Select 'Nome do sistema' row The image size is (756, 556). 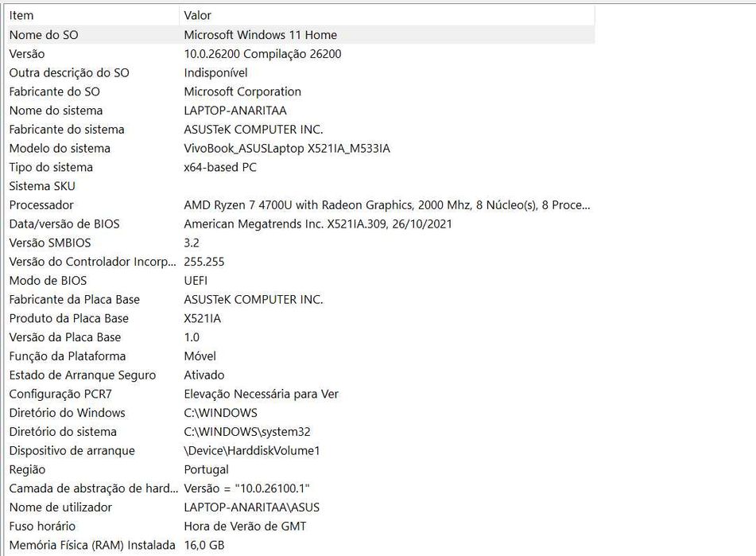pyautogui.click(x=300, y=111)
